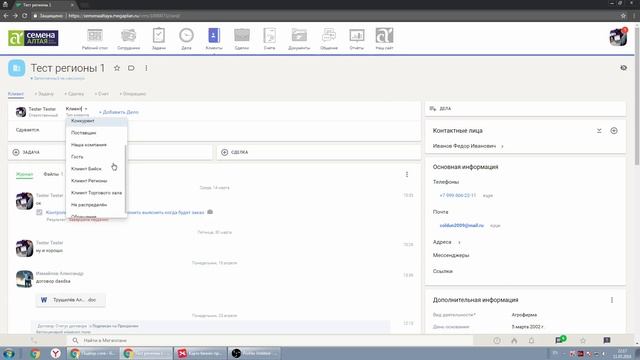Edit the founding date value 5 марта 2002
The image size is (640, 360).
click(527, 327)
